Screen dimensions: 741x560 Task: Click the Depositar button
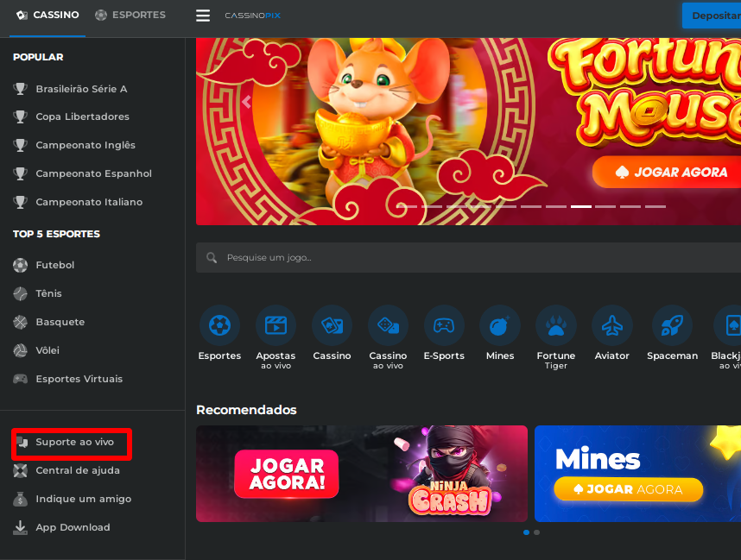tap(712, 16)
